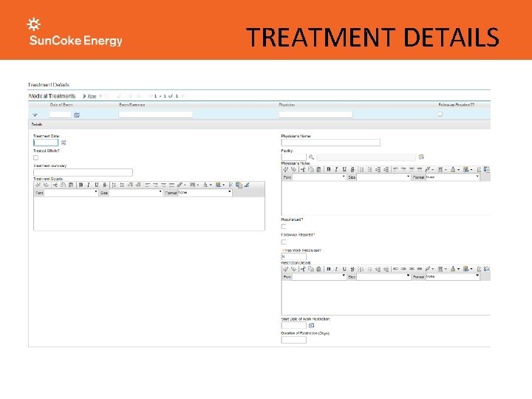This screenshot has height=399, width=532.
Task: Click Undo in Physician's Notes editor toolbar
Action: [286, 169]
